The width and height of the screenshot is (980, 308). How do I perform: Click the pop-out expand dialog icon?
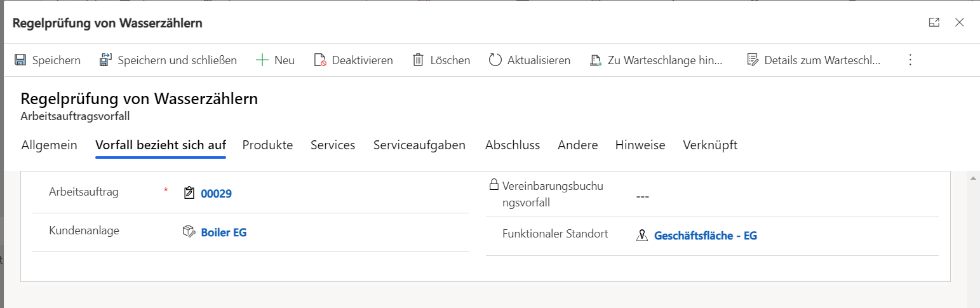pos(934,23)
